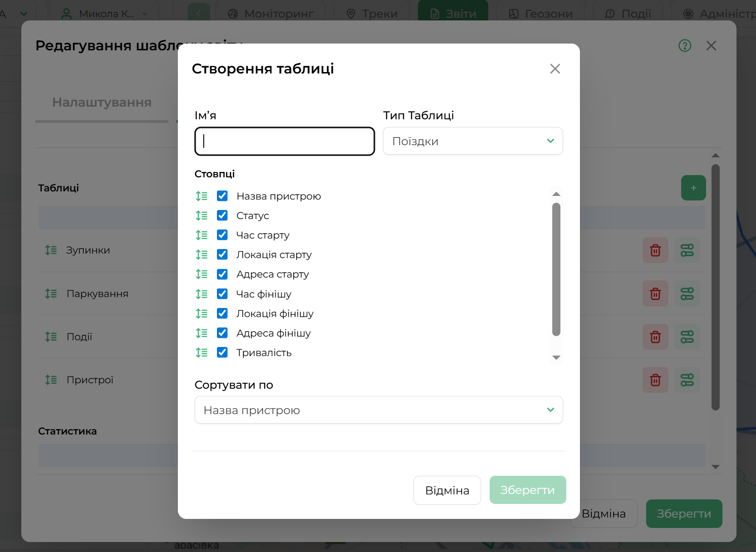The width and height of the screenshot is (756, 552).
Task: Open the help question mark icon
Action: point(684,46)
